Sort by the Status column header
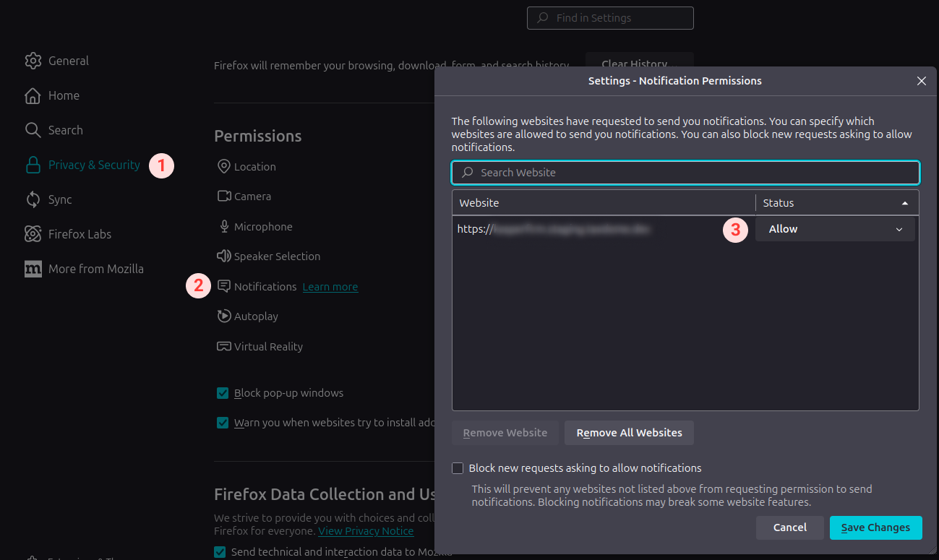The height and width of the screenshot is (560, 939). (x=836, y=203)
